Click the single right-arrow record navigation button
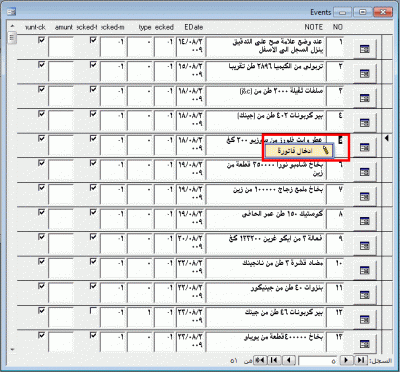Image resolution: width=400 pixels, height=372 pixels. click(x=347, y=360)
